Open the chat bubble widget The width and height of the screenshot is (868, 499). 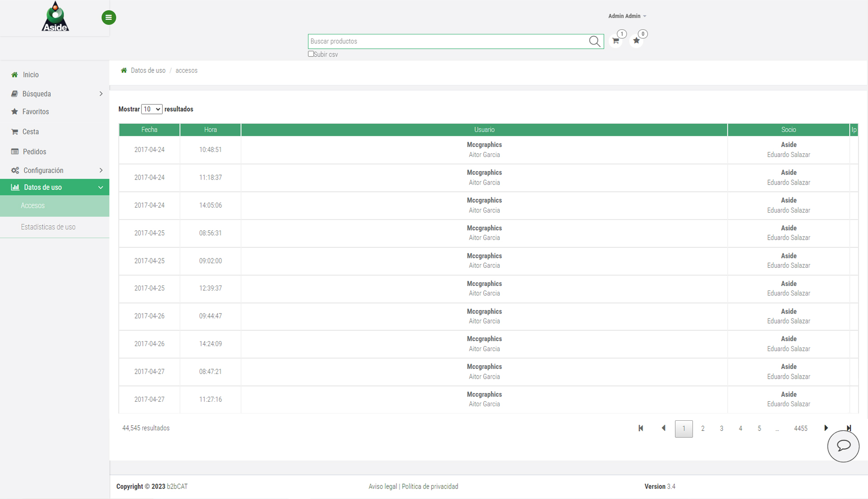(x=843, y=446)
